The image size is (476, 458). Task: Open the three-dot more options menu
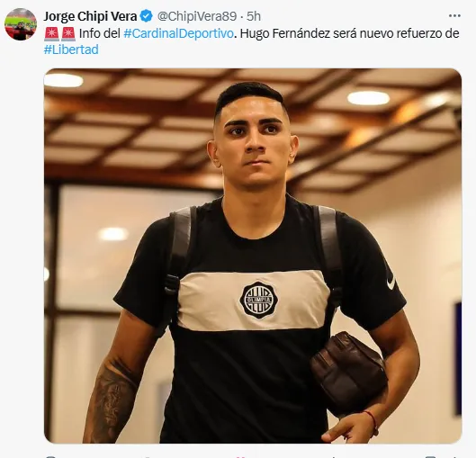[x=454, y=16]
